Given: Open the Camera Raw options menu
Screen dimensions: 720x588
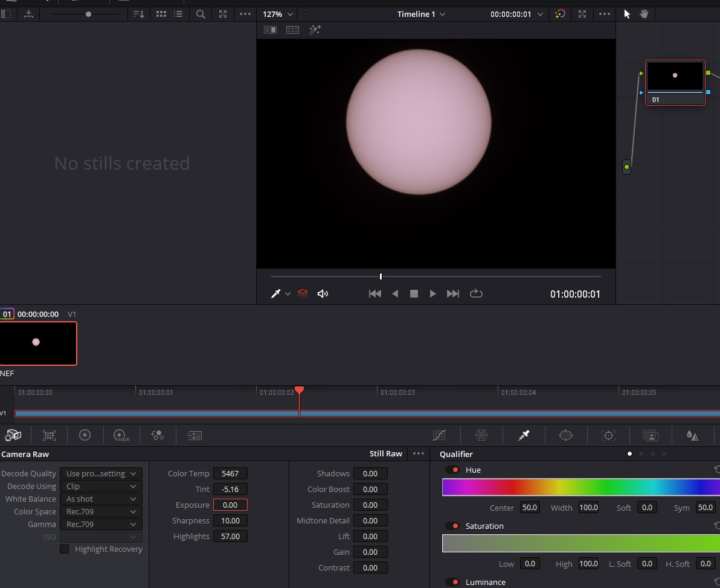Looking at the screenshot, I should 418,454.
